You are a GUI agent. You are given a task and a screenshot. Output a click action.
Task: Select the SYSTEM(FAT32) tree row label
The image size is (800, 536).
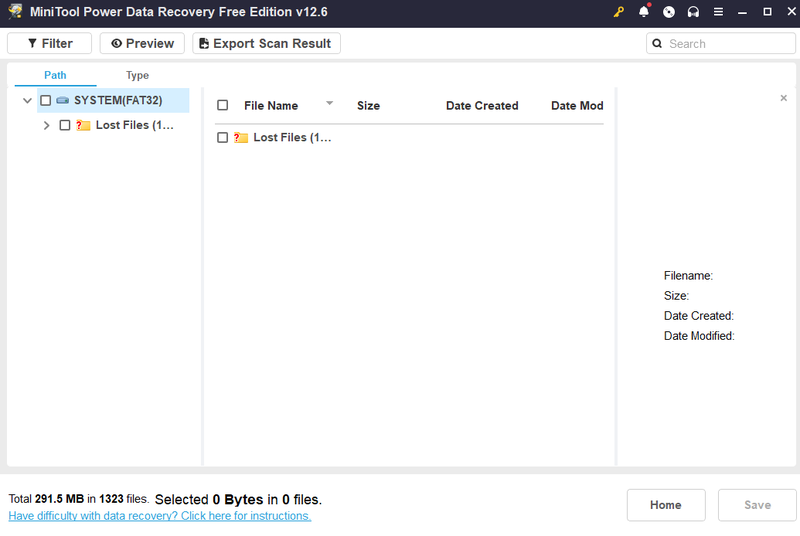point(118,100)
